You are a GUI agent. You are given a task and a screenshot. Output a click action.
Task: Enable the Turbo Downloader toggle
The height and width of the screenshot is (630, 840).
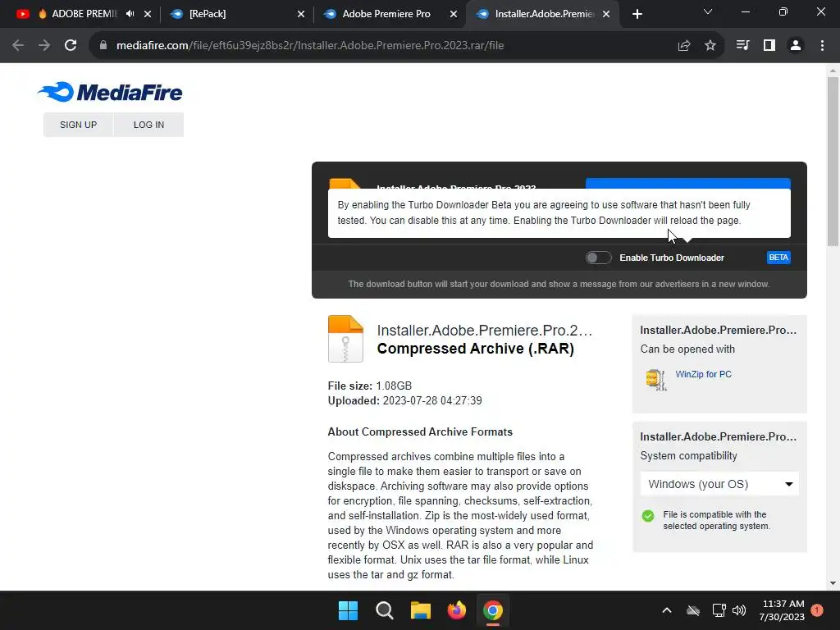(x=598, y=258)
